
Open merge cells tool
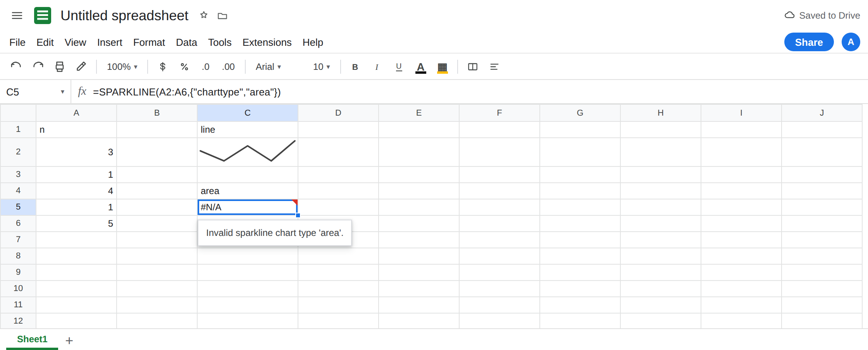tap(473, 67)
